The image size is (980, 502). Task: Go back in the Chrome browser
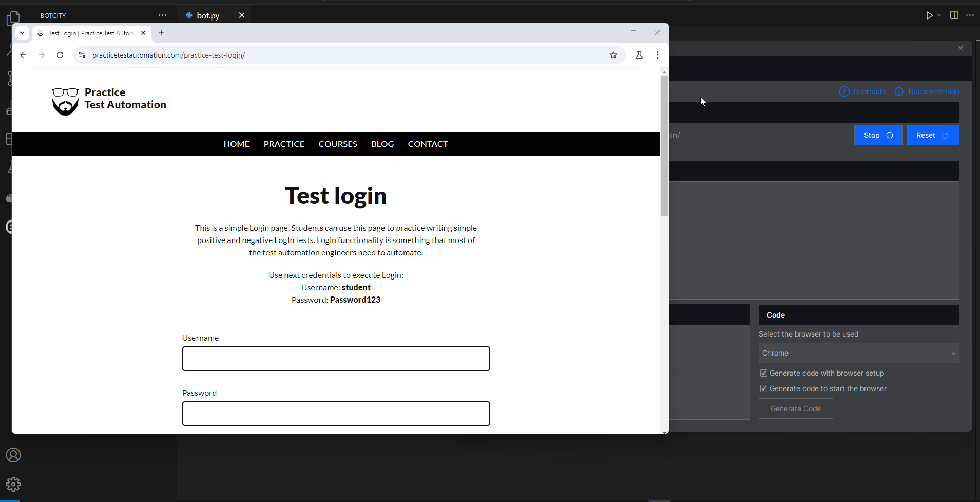coord(23,55)
